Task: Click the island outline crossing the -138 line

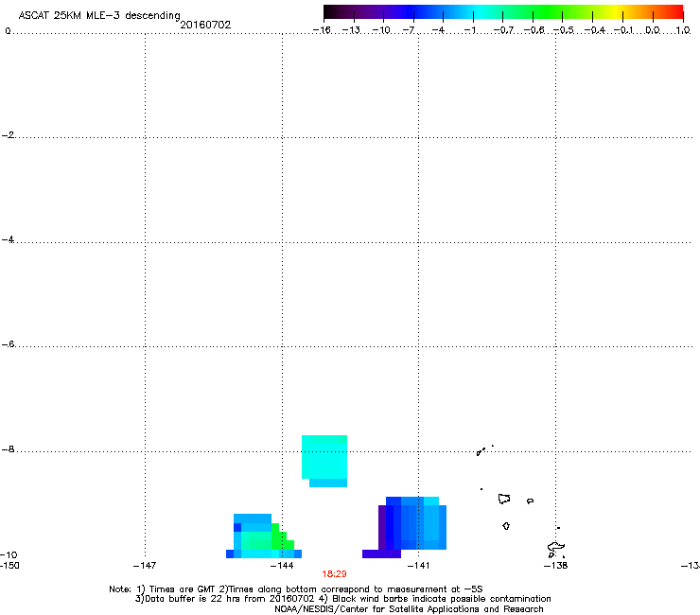Action: 556,549
